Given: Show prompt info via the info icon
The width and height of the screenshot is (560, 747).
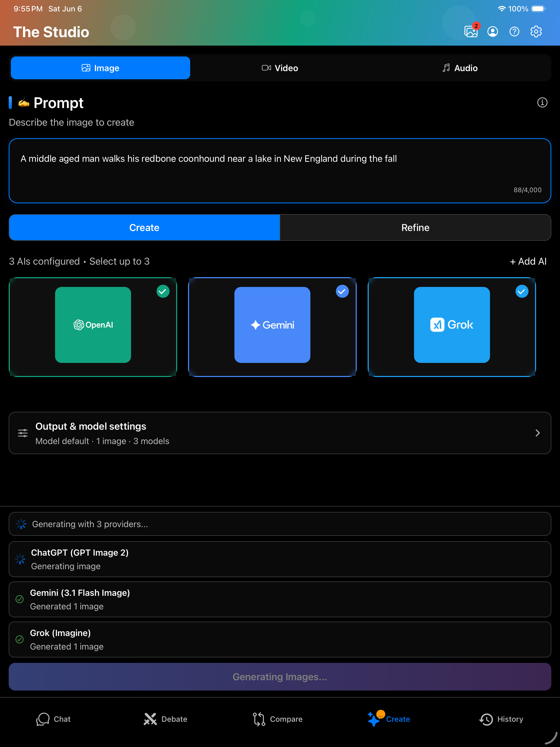Looking at the screenshot, I should pyautogui.click(x=542, y=102).
